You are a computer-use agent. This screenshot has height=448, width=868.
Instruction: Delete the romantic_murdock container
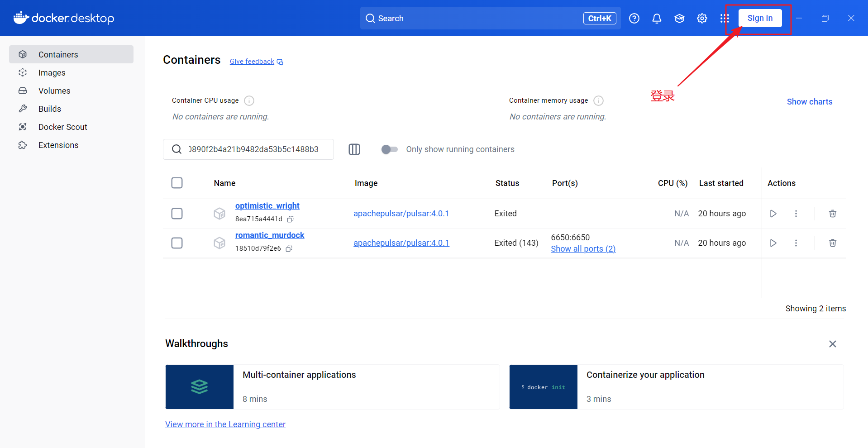click(832, 243)
